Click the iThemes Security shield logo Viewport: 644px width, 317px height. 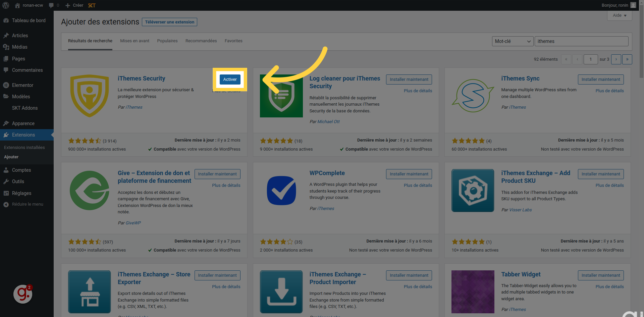click(90, 96)
